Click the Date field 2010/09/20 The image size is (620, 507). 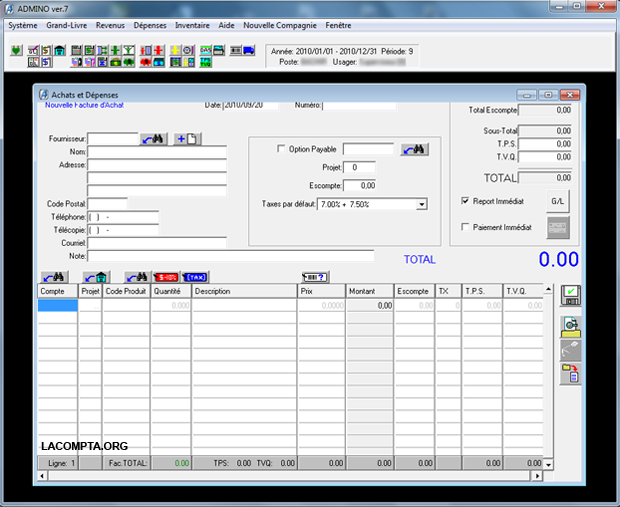(251, 105)
